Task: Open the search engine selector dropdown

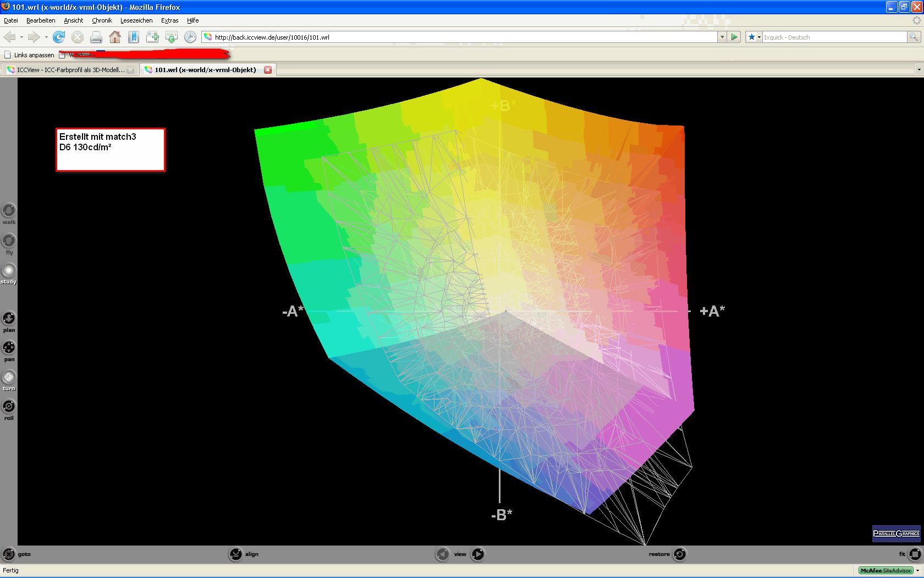Action: tap(754, 37)
